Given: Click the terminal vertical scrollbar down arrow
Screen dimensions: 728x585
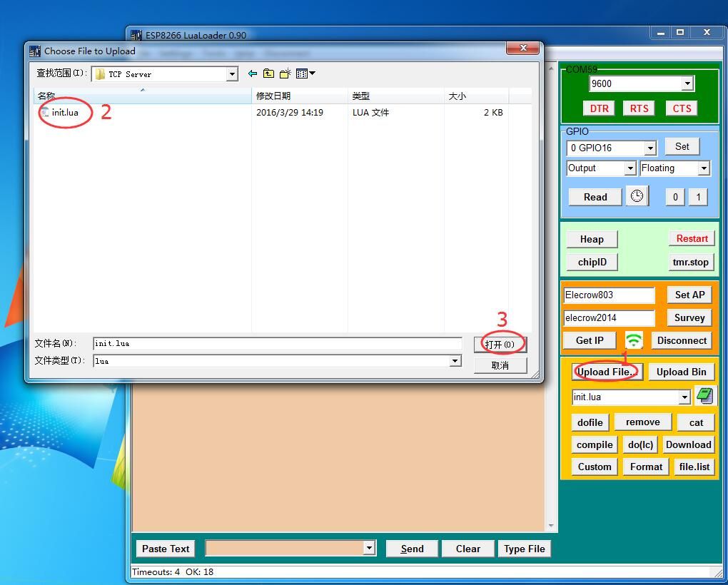Looking at the screenshot, I should pos(551,526).
